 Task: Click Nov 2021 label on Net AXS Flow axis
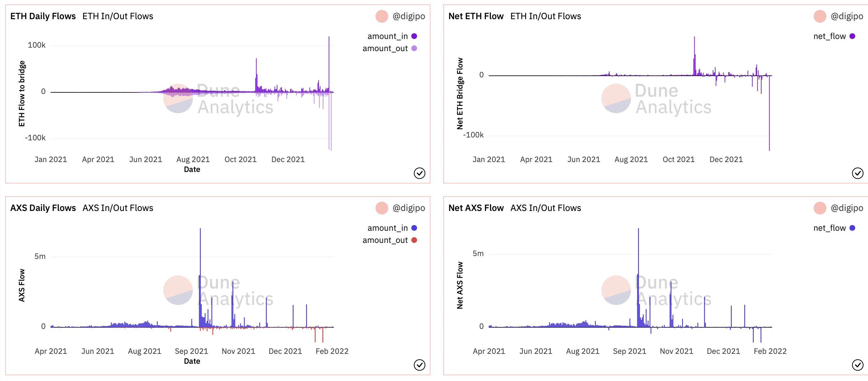676,351
